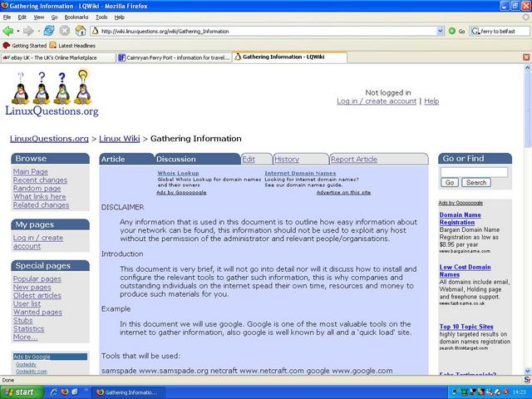Open the Latest Headlines feed bookmark

(x=72, y=46)
